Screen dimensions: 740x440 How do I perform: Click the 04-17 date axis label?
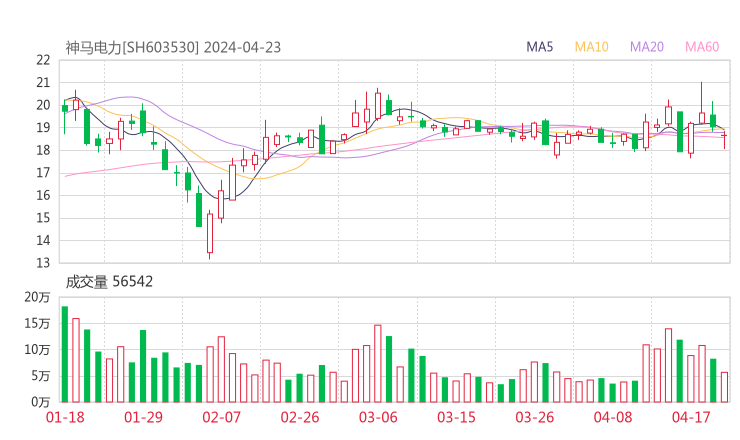[691, 417]
